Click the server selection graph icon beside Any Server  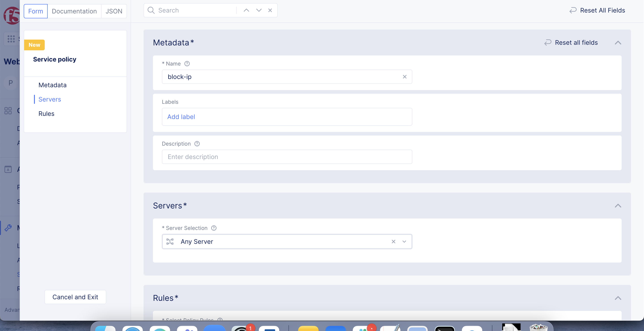pyautogui.click(x=170, y=242)
